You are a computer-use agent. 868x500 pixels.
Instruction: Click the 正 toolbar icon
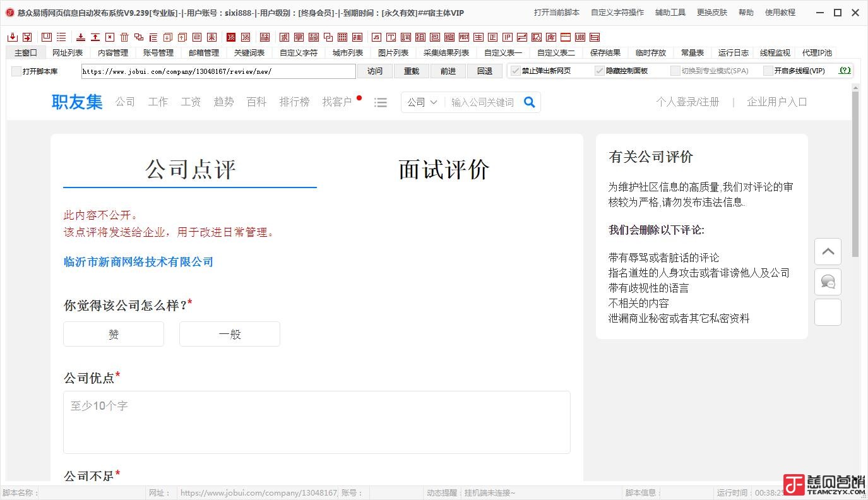[492, 37]
